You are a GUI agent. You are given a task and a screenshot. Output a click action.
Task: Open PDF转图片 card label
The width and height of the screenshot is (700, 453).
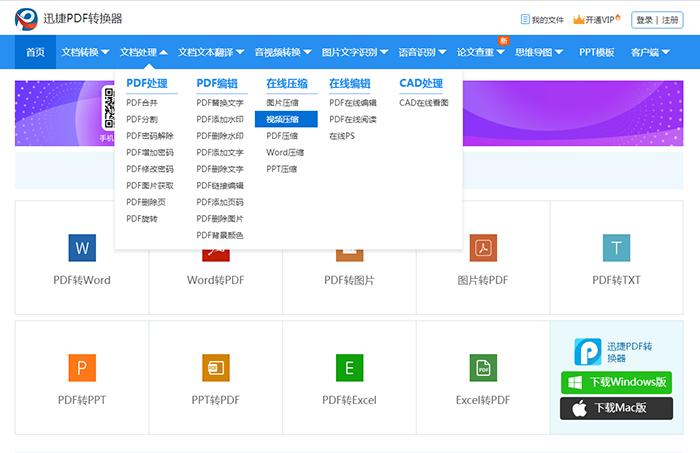pyautogui.click(x=350, y=280)
